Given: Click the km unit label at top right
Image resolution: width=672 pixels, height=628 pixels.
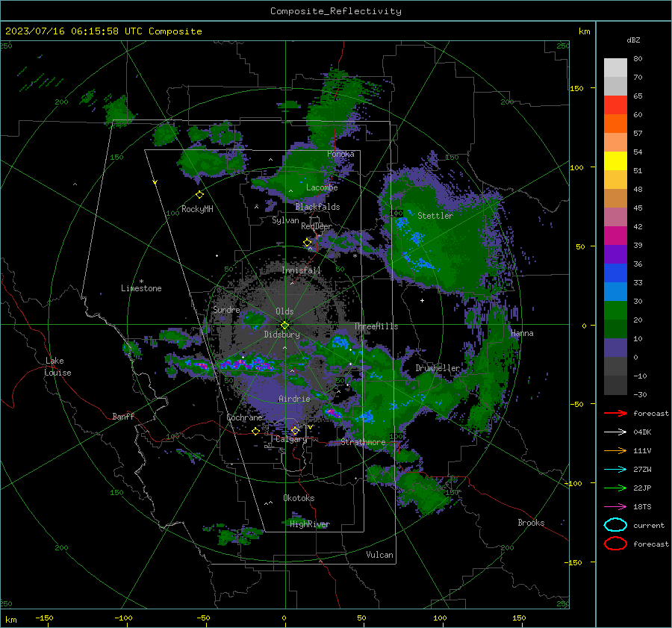Looking at the screenshot, I should click(x=584, y=31).
